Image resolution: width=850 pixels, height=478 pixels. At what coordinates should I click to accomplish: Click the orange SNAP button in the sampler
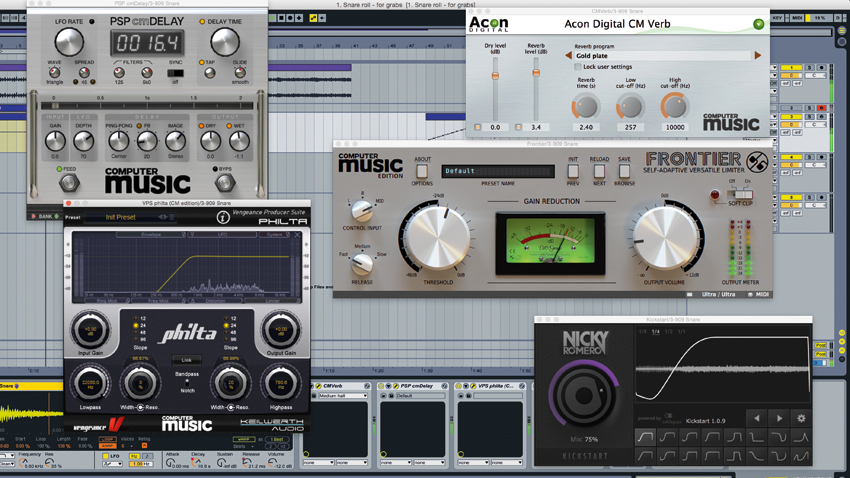pos(107,446)
